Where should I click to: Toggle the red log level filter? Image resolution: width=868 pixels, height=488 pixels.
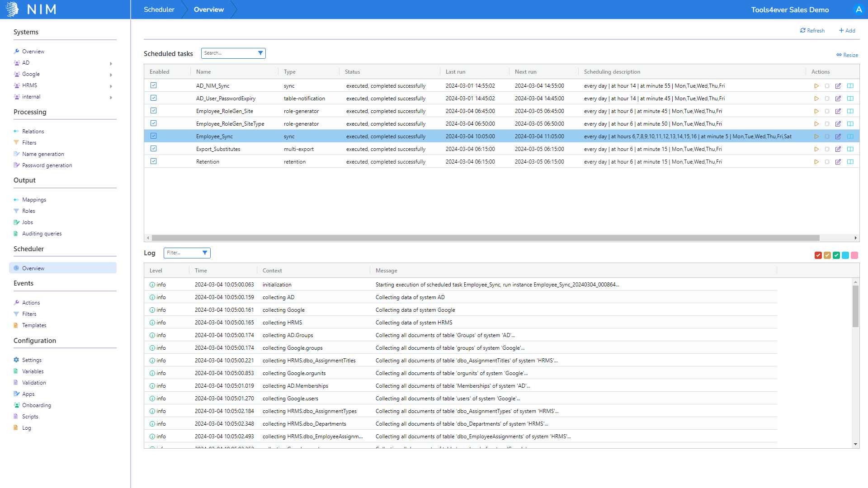click(818, 256)
